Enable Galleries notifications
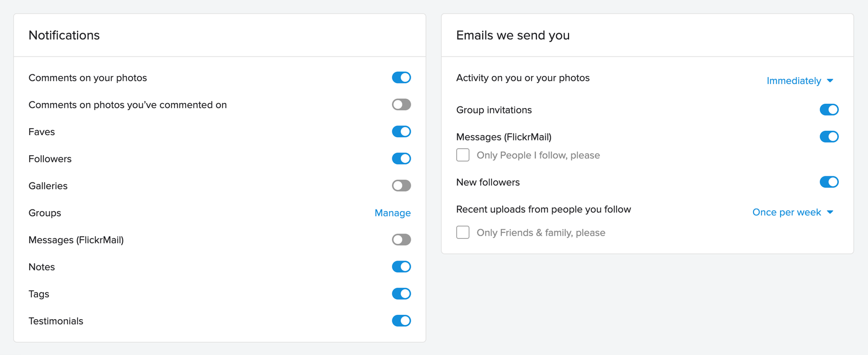Viewport: 868px width, 355px height. pos(401,186)
